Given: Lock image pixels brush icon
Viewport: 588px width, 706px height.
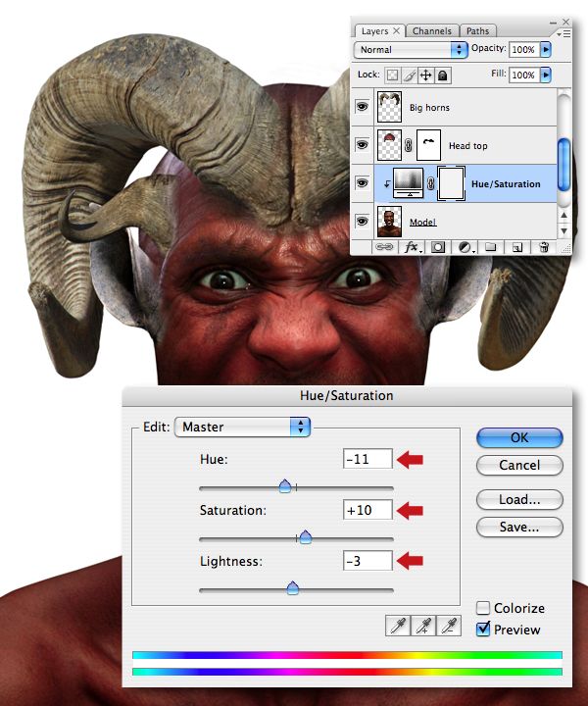Looking at the screenshot, I should 409,76.
